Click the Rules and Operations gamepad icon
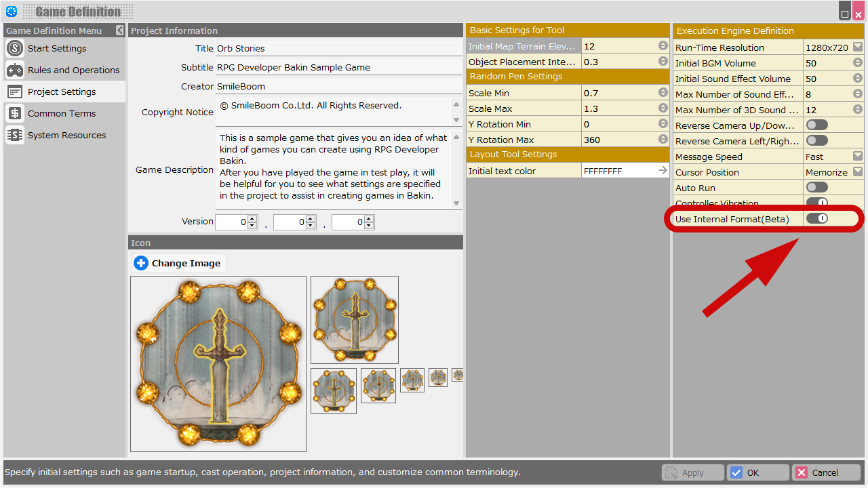Image resolution: width=868 pixels, height=488 pixels. coord(15,70)
